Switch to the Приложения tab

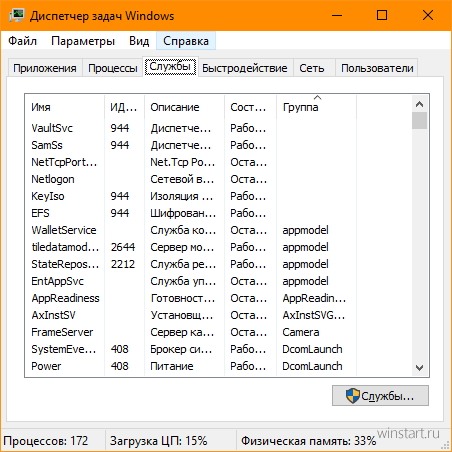click(45, 68)
